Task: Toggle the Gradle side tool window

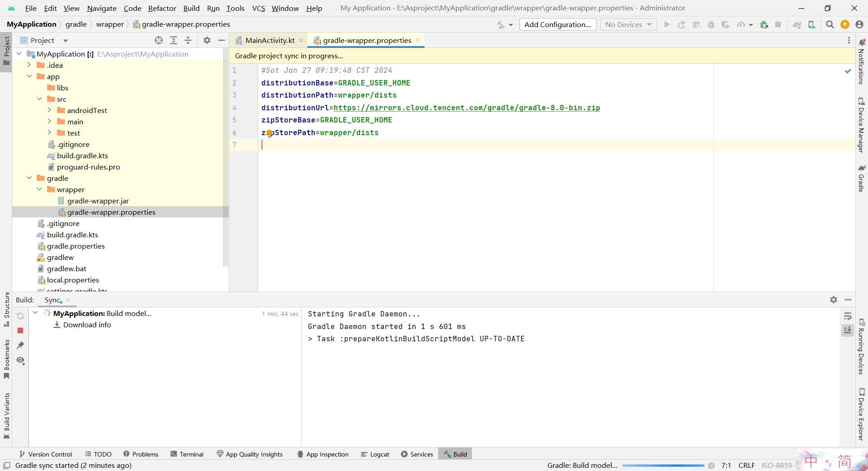Action: tap(861, 179)
